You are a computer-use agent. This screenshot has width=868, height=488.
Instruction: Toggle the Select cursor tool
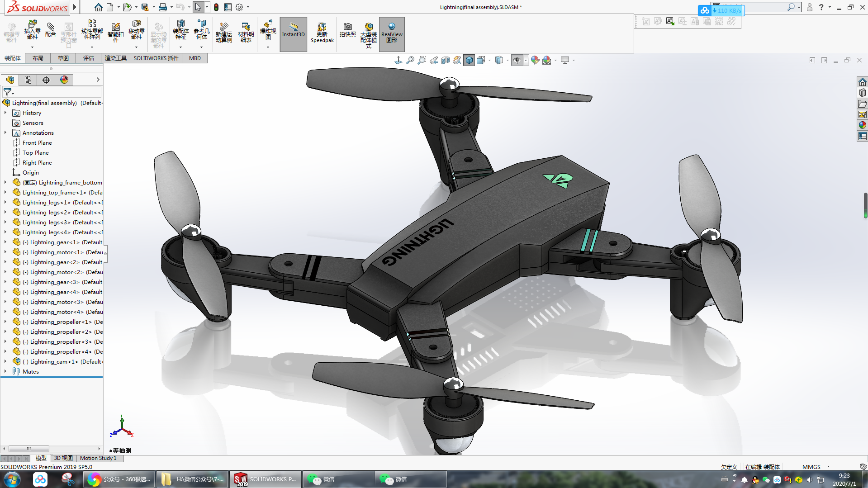[198, 7]
